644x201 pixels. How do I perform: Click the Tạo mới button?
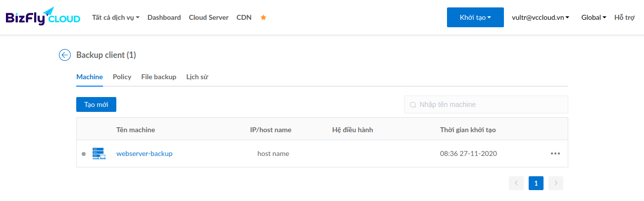coord(96,104)
